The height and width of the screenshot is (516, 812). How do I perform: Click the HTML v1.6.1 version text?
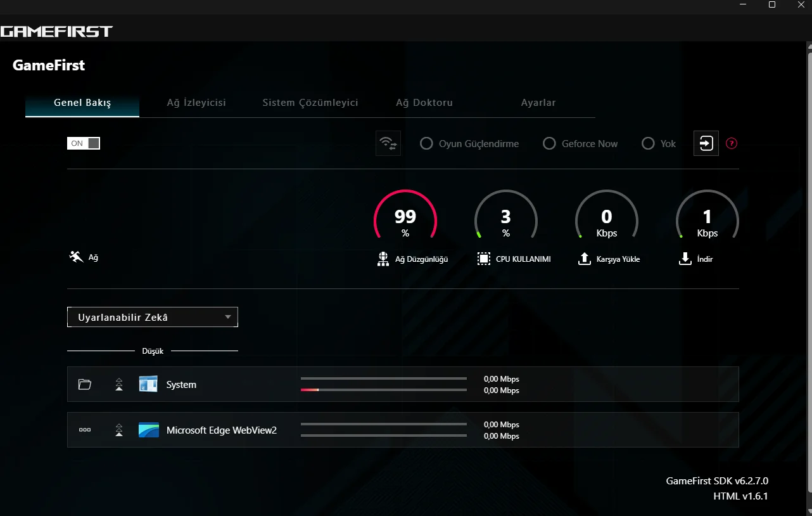[740, 496]
